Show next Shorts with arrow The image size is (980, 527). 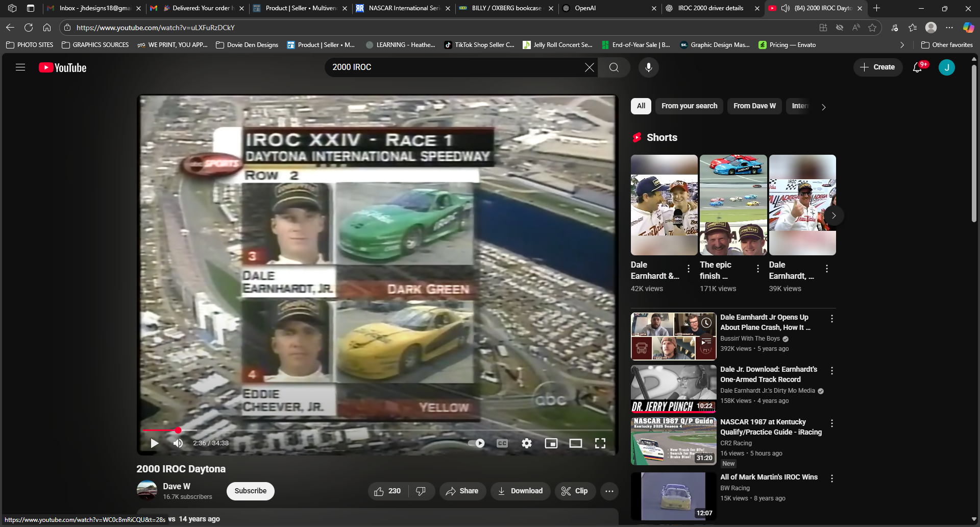tap(834, 215)
